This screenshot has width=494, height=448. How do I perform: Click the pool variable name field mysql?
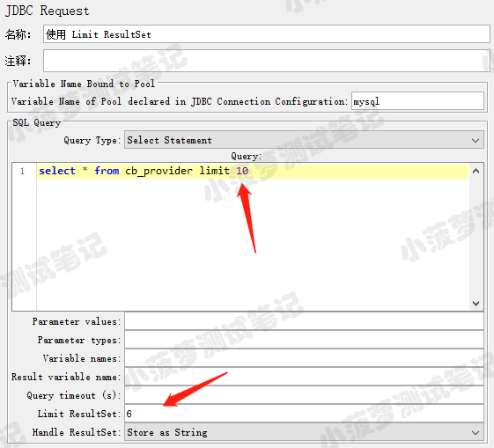[417, 101]
